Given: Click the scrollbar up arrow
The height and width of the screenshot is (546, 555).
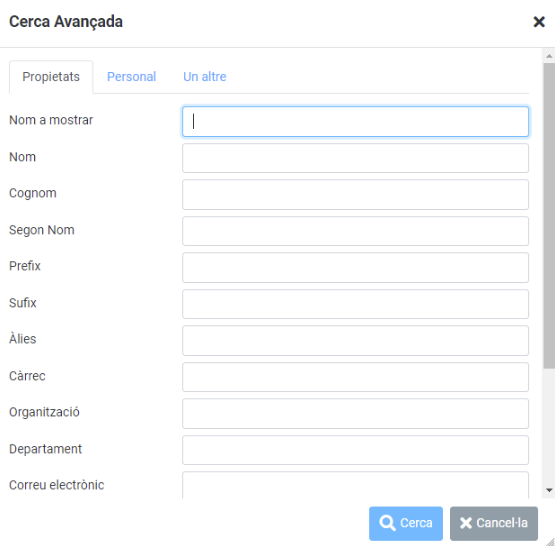Looking at the screenshot, I should click(x=549, y=56).
